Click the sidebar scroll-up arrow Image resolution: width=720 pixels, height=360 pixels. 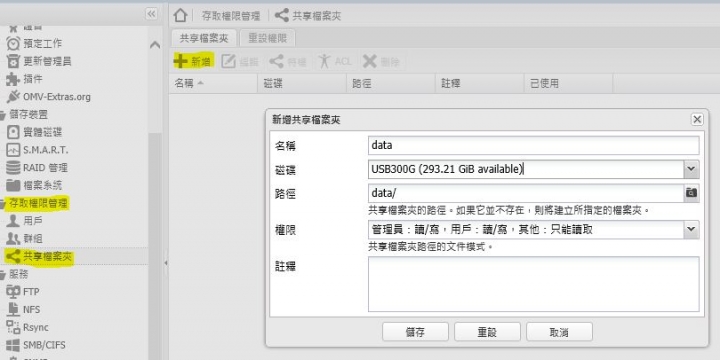click(155, 45)
